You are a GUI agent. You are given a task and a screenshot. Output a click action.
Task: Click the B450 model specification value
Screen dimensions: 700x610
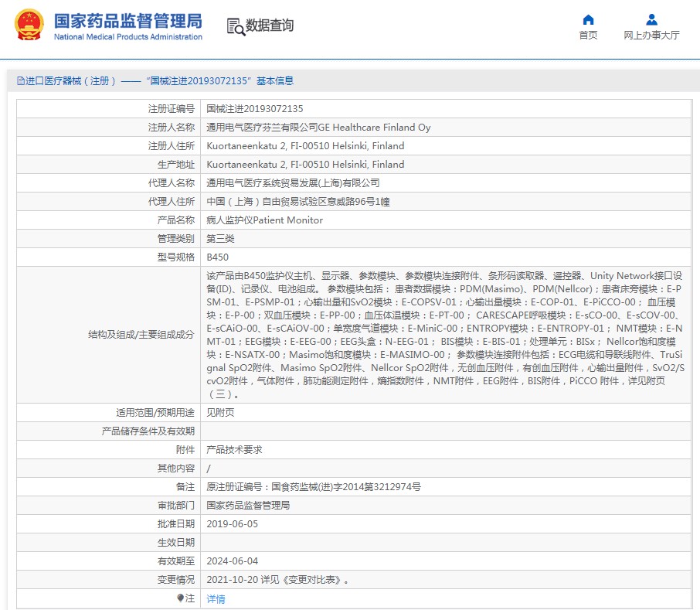pyautogui.click(x=217, y=257)
